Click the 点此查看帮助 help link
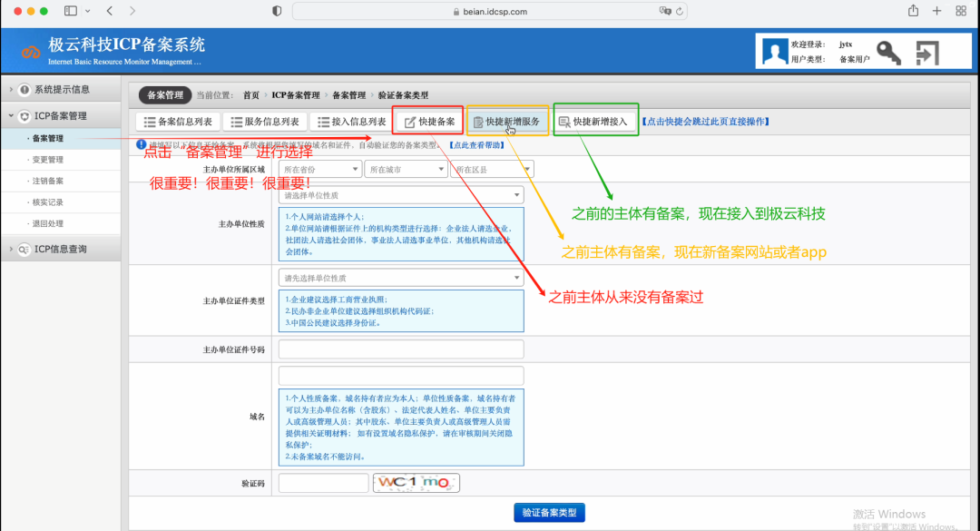Viewport: 980px width, 531px height. [476, 145]
